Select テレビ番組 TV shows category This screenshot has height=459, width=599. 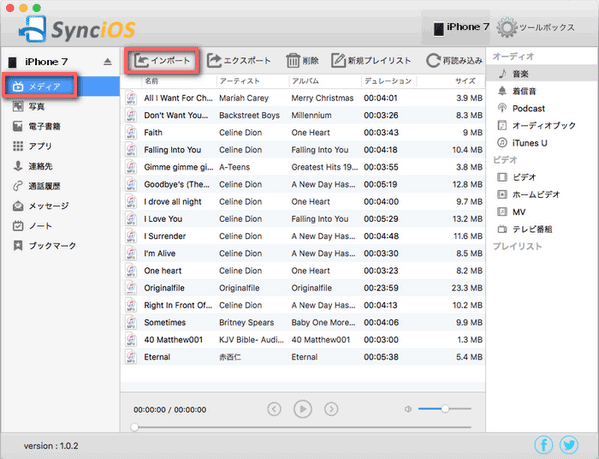525,229
